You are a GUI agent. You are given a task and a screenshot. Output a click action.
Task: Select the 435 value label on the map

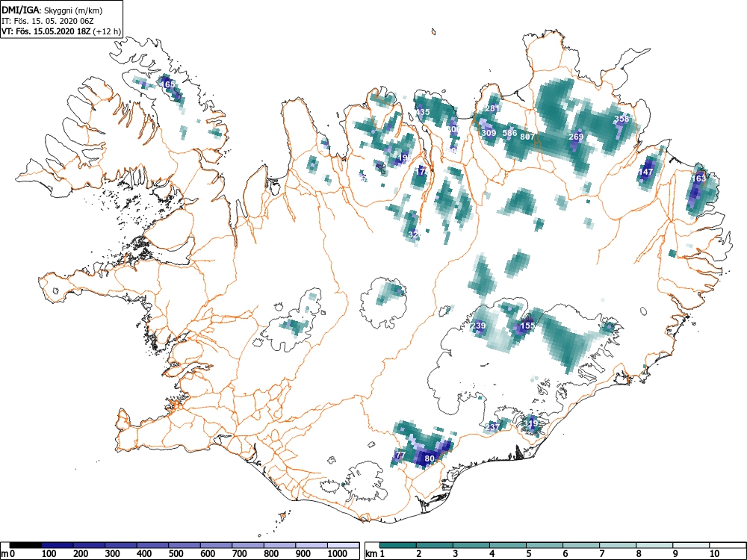click(x=423, y=113)
